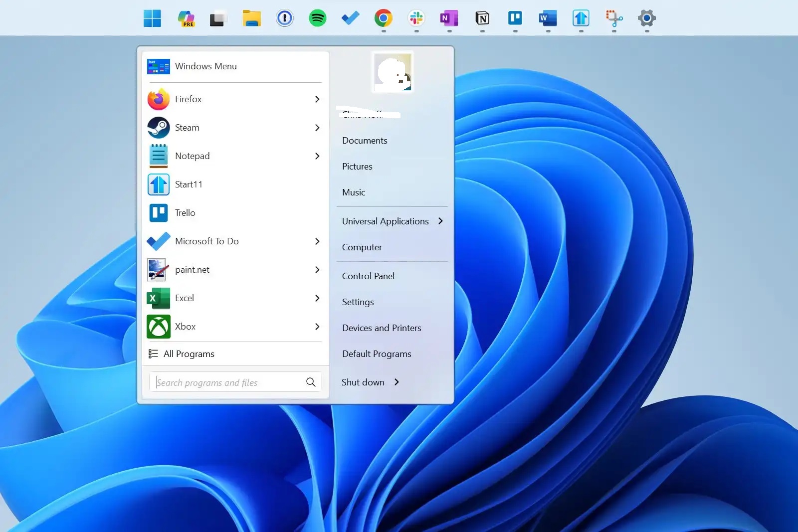The height and width of the screenshot is (532, 798).
Task: Open Notion from the taskbar
Action: (x=482, y=18)
